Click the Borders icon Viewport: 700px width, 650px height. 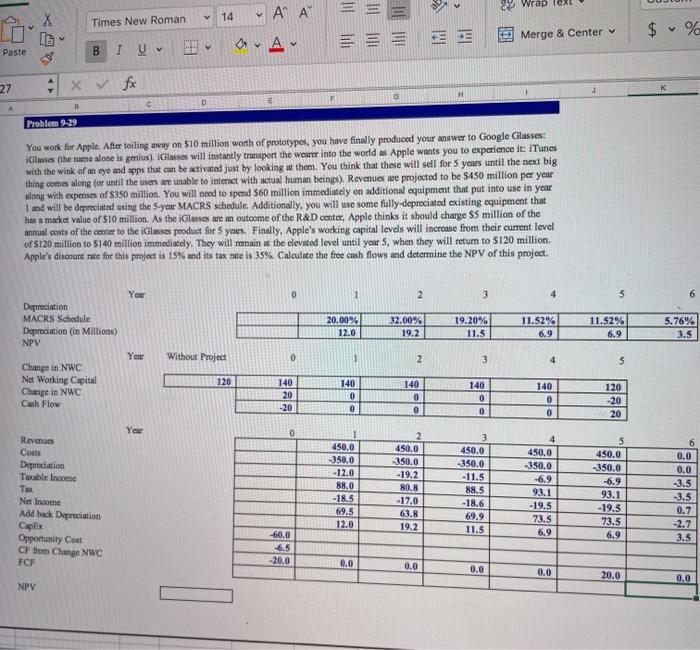191,47
